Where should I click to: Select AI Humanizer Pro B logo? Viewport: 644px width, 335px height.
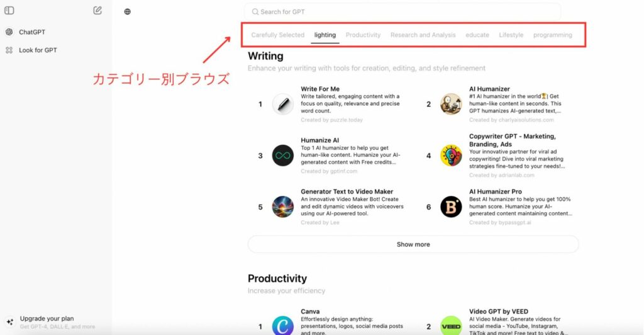451,207
